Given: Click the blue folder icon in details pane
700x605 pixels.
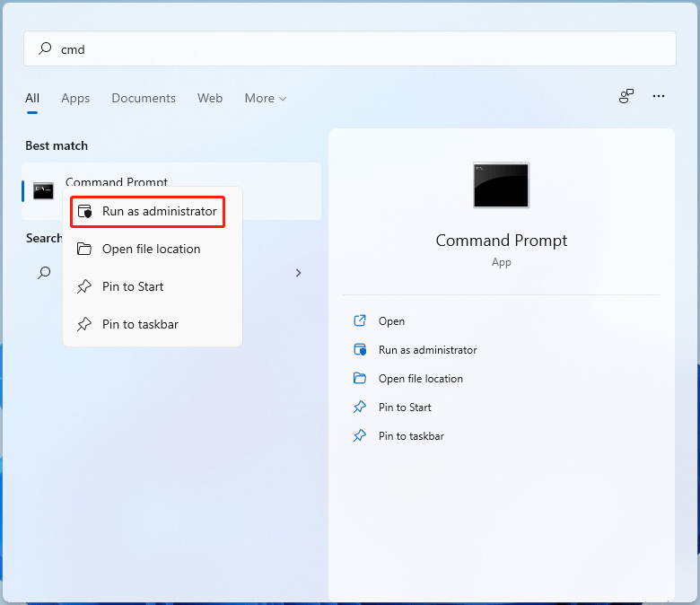Looking at the screenshot, I should pos(360,378).
